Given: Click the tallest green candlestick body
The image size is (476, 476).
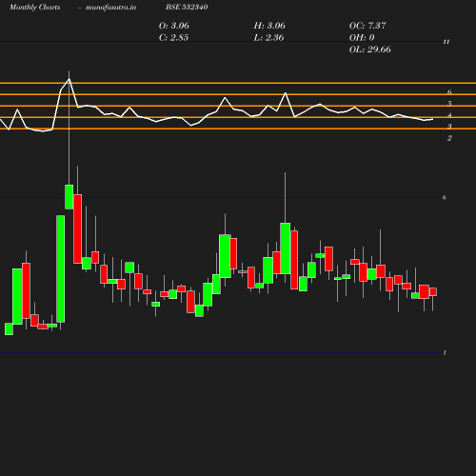Looking at the screenshot, I should coord(61,268).
